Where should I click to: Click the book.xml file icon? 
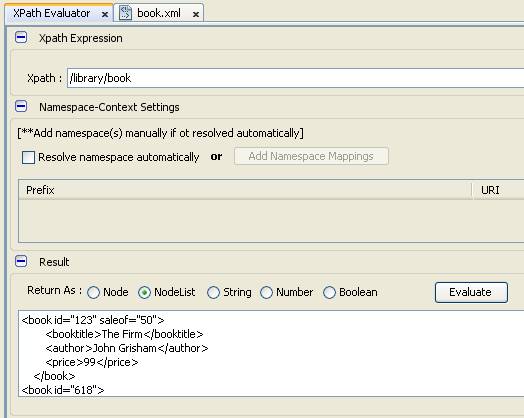click(x=125, y=13)
